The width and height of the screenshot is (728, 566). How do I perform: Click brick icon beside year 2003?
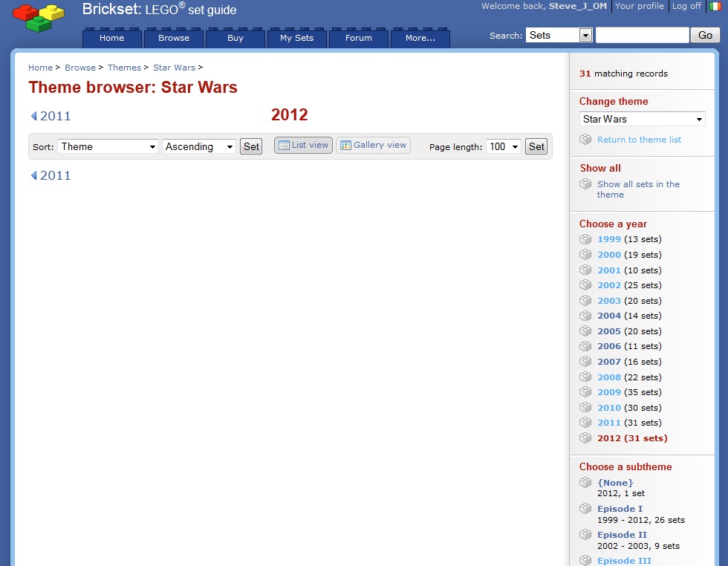click(x=585, y=300)
